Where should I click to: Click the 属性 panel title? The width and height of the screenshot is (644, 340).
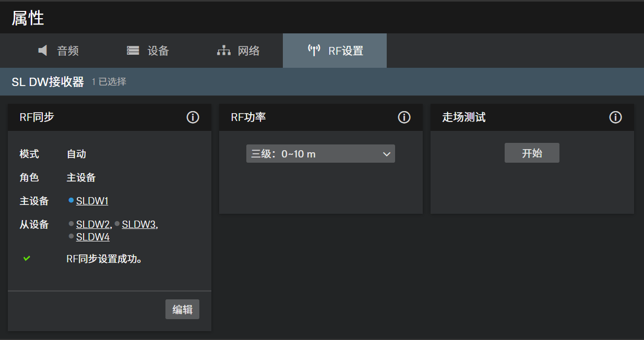(28, 18)
